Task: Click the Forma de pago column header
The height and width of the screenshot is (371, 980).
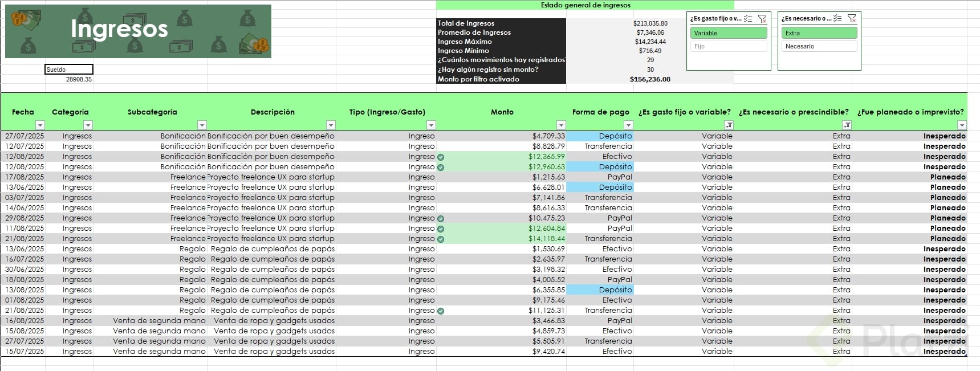Action: click(x=600, y=112)
